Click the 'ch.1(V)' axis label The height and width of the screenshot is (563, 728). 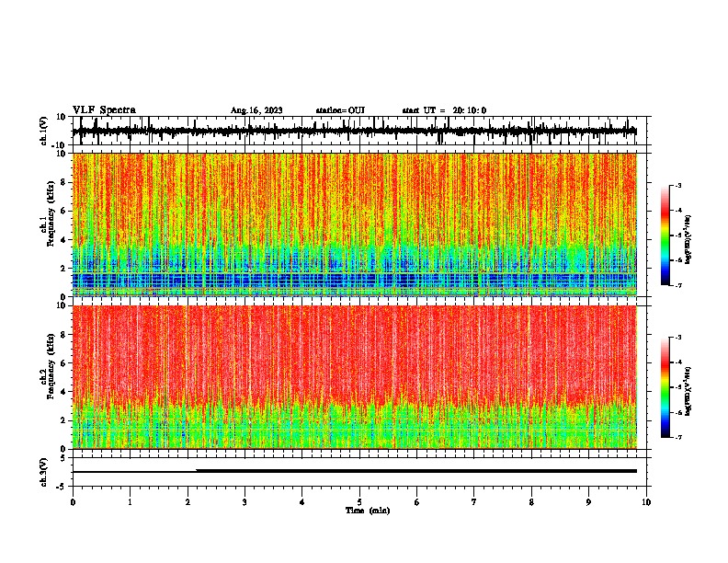point(44,131)
